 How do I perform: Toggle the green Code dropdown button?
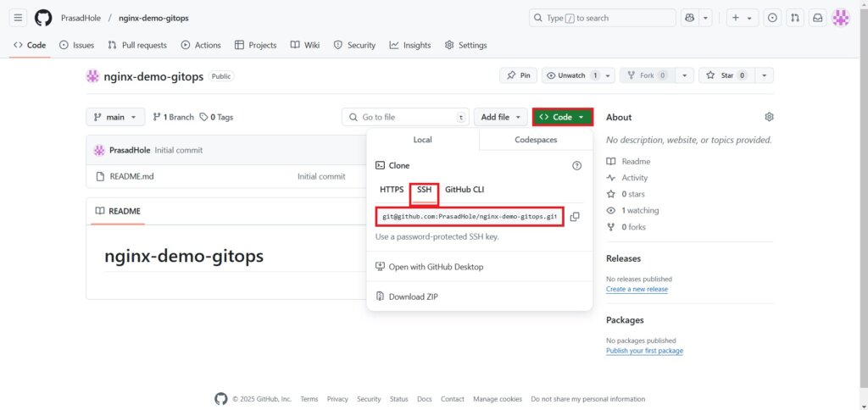(x=563, y=117)
